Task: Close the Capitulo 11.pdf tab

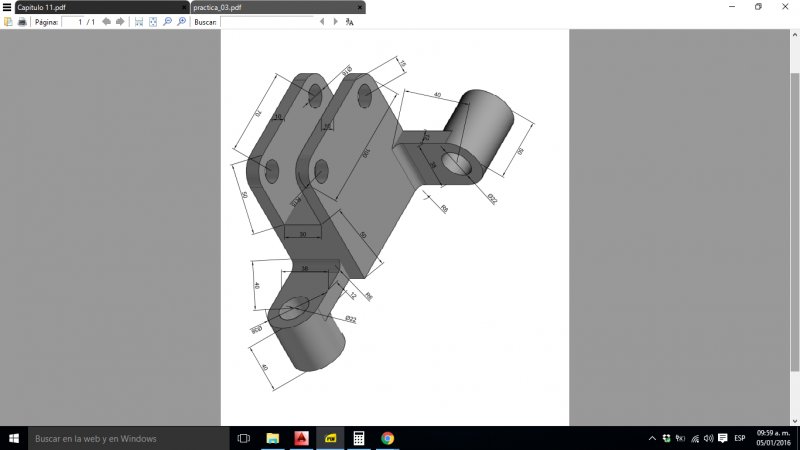Action: (x=183, y=7)
